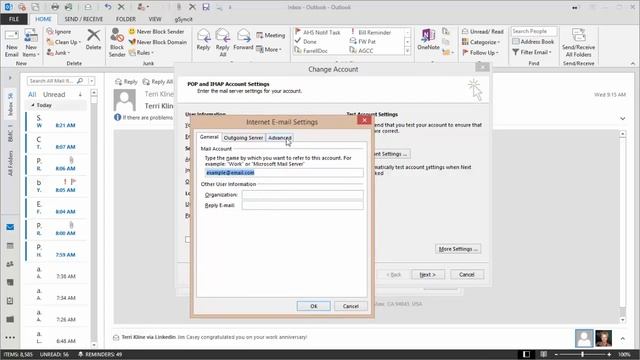Click the Forward ribbon icon
The image size is (640, 360).
(243, 40)
